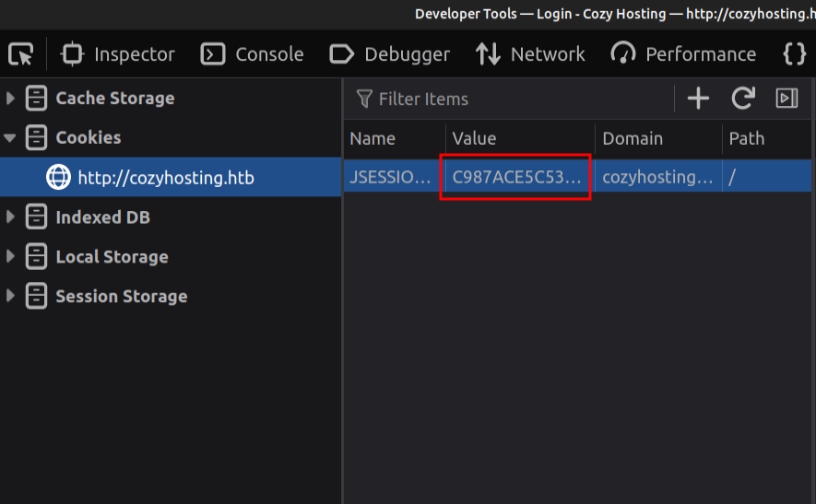Activate the element picker tool icon

coord(20,54)
